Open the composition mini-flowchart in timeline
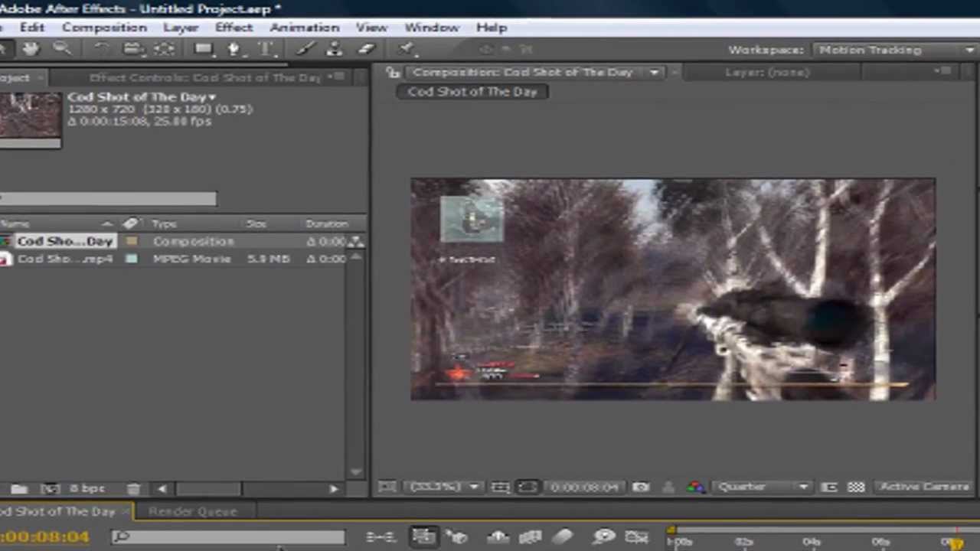 click(x=380, y=537)
